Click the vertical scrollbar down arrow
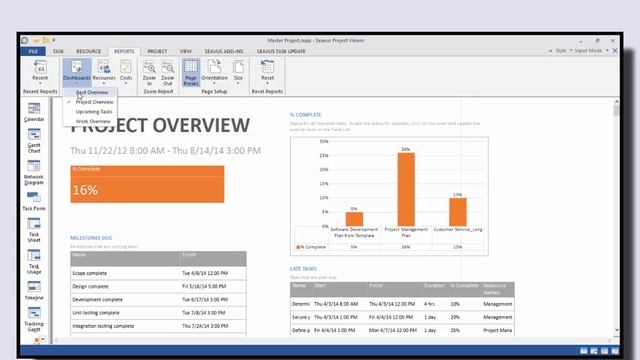The image size is (640, 360). [616, 330]
